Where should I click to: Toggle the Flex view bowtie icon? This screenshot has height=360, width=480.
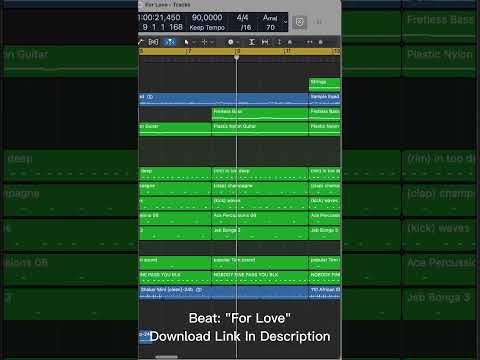153,42
